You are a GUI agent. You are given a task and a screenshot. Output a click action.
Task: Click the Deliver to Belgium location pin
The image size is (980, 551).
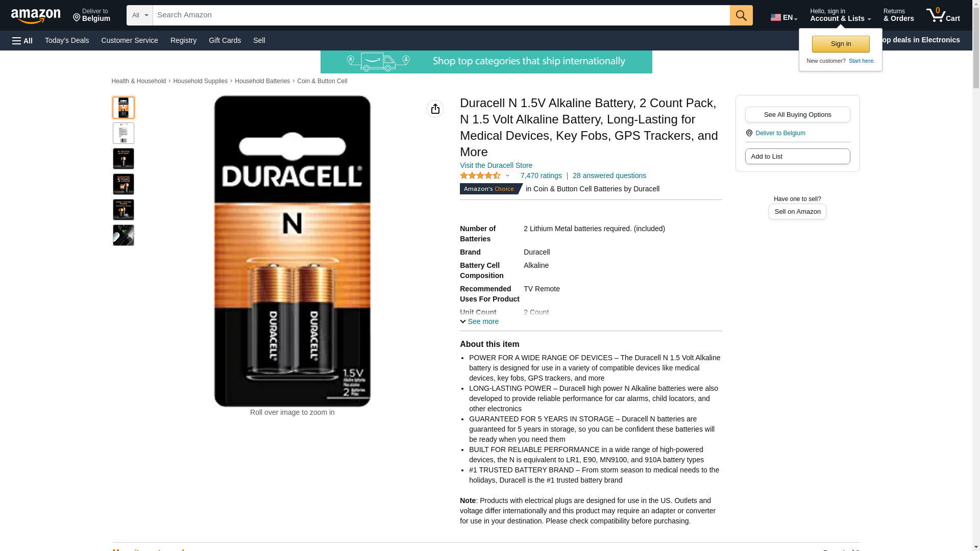tap(77, 18)
